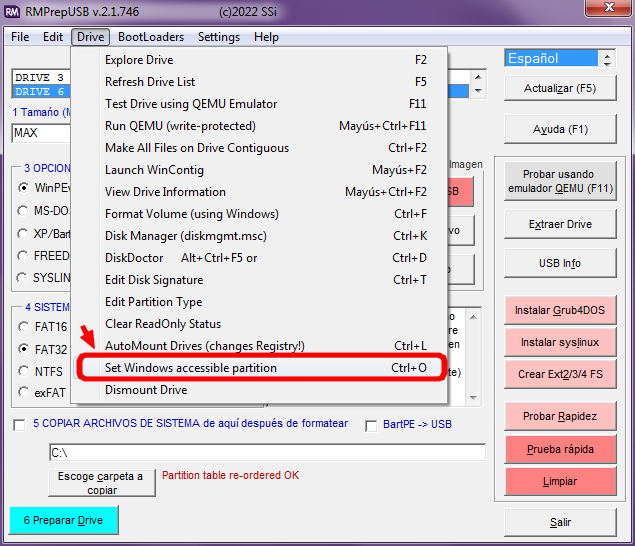Choose Test Drive using QEMU Emulator

click(260, 104)
